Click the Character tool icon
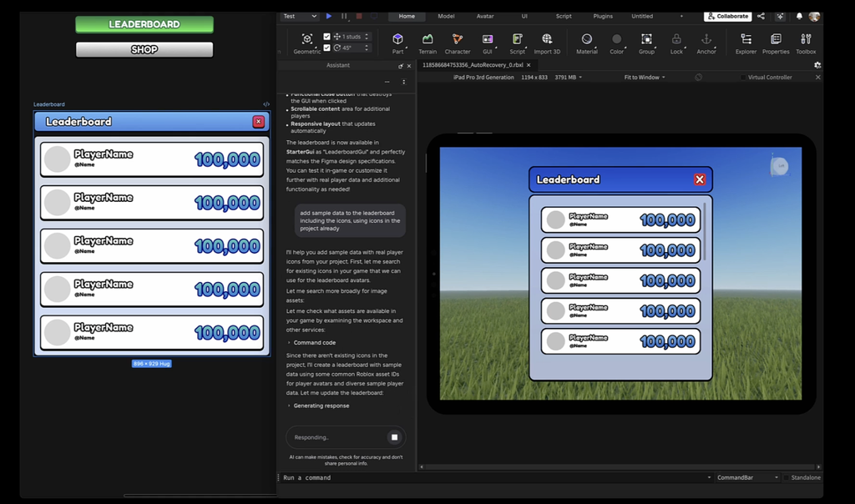 (457, 39)
